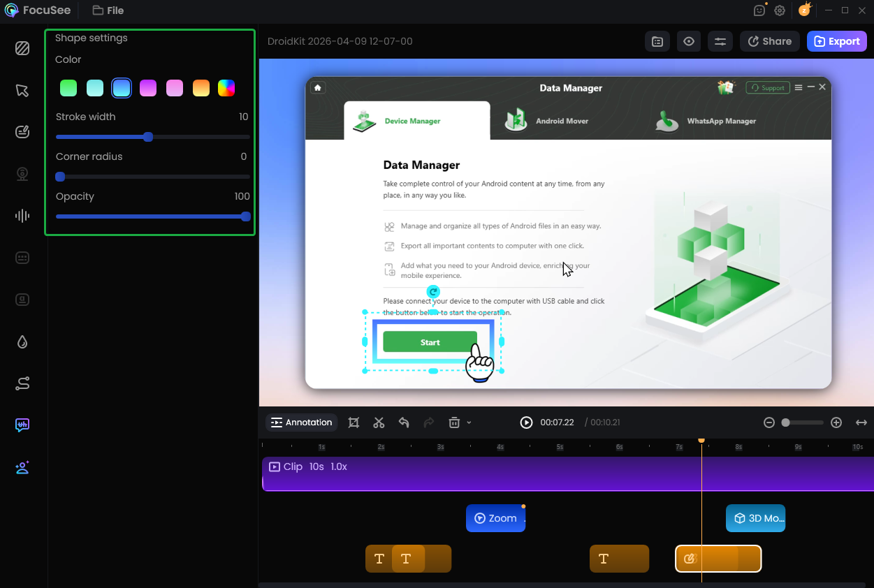Open the audio settings panel in the sidebar
The image size is (874, 588).
[x=22, y=216]
